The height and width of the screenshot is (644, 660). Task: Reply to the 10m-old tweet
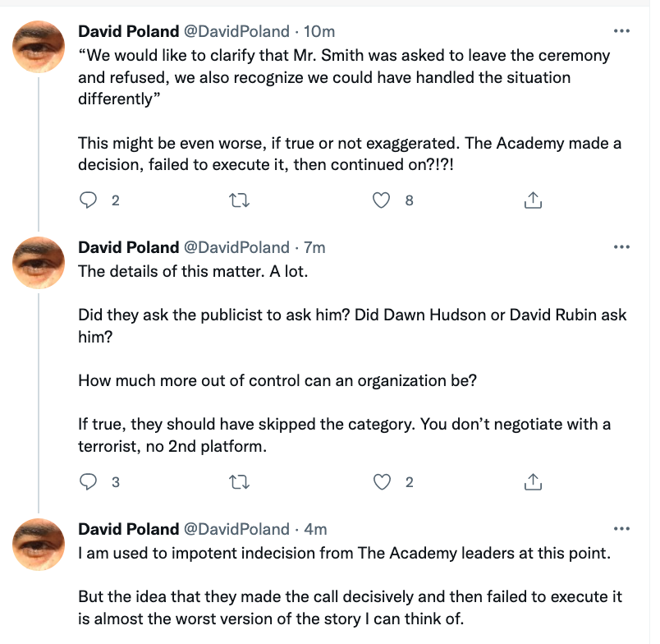90,200
